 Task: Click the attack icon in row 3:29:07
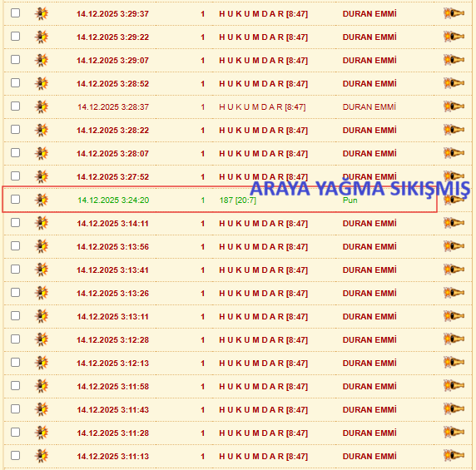click(42, 60)
